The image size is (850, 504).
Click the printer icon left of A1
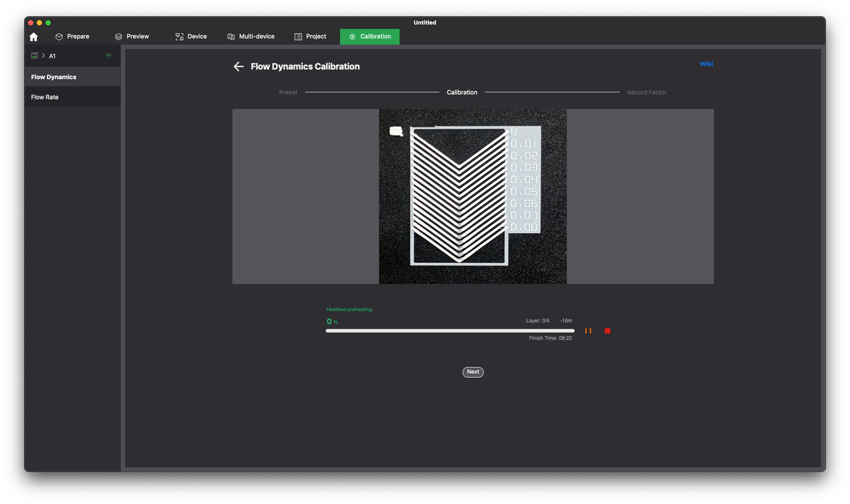pos(35,56)
